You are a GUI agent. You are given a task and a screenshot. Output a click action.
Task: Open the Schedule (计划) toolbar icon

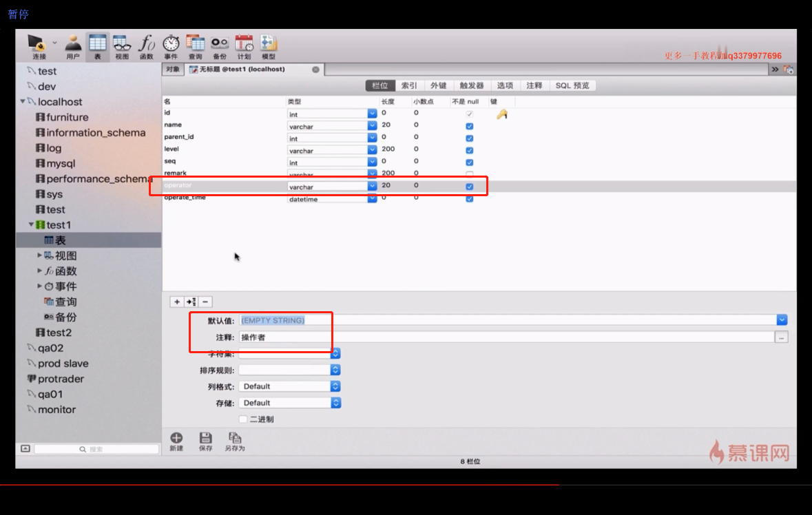(244, 47)
